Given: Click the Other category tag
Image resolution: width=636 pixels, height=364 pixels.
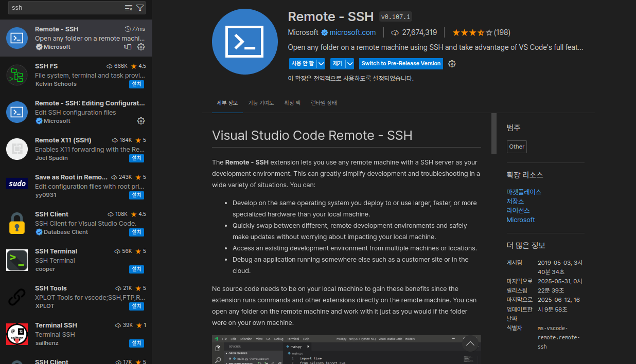Looking at the screenshot, I should click(517, 147).
